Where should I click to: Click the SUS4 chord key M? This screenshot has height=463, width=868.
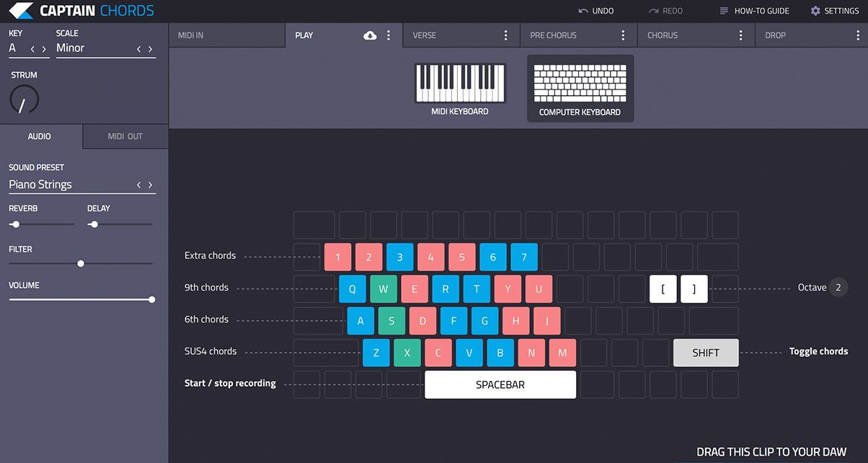tap(562, 353)
